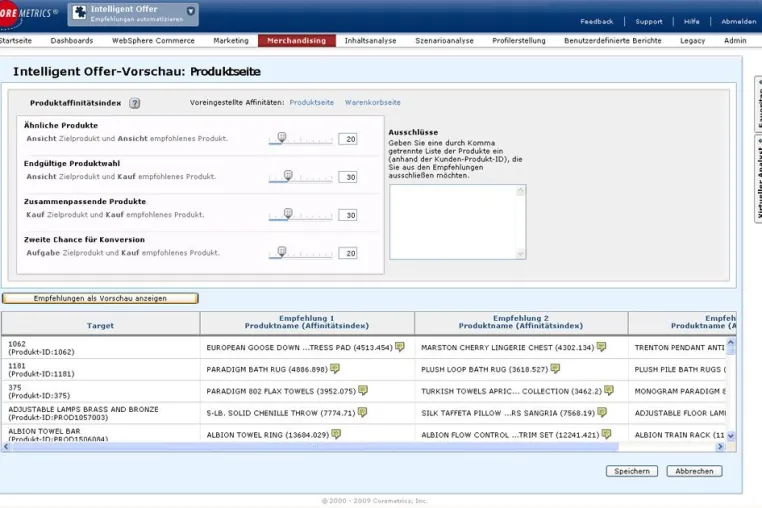Click Empfehlungen als Vorschau anzeigen button
The image size is (762, 508).
[100, 298]
